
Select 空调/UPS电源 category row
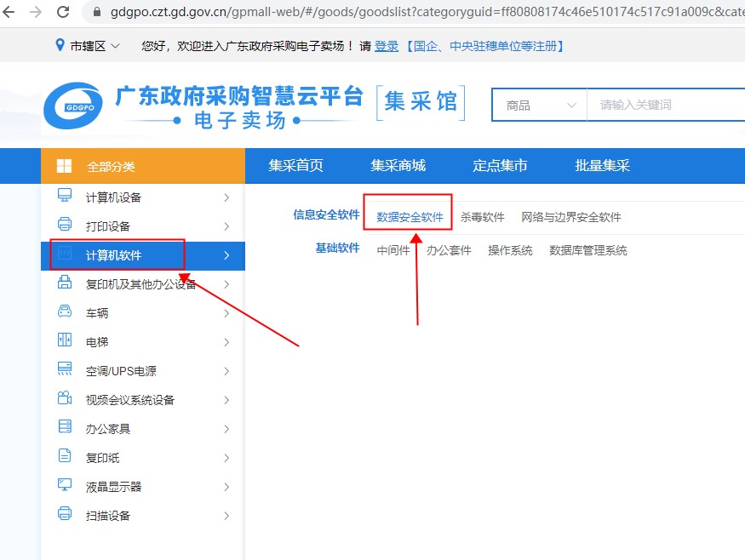[143, 371]
